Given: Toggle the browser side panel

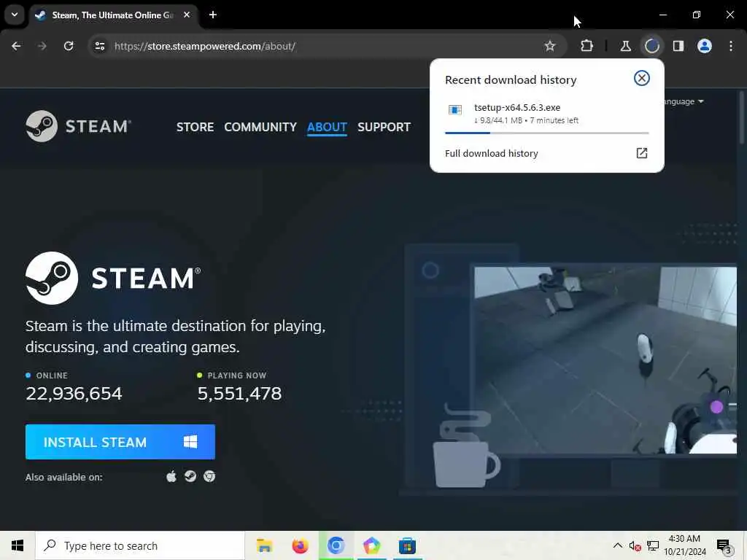Looking at the screenshot, I should [x=678, y=46].
